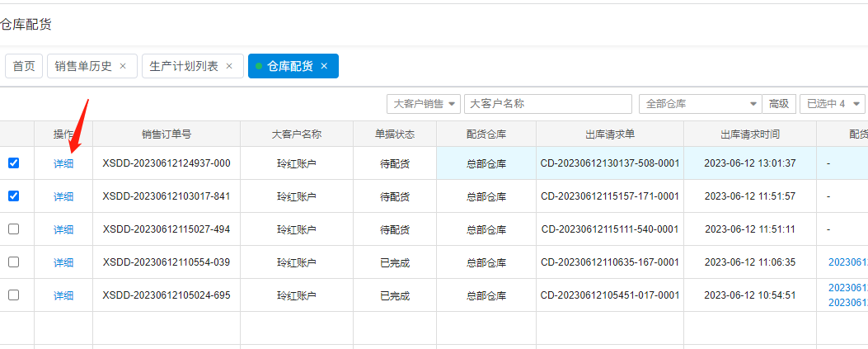
Task: Click 待配货 status in row XSDD-20230612124937-000
Action: [x=395, y=163]
